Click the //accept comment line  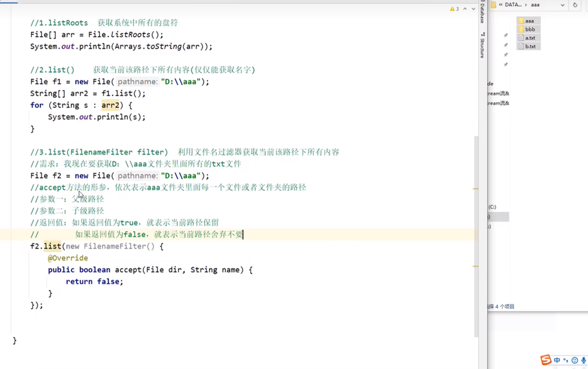coord(168,187)
